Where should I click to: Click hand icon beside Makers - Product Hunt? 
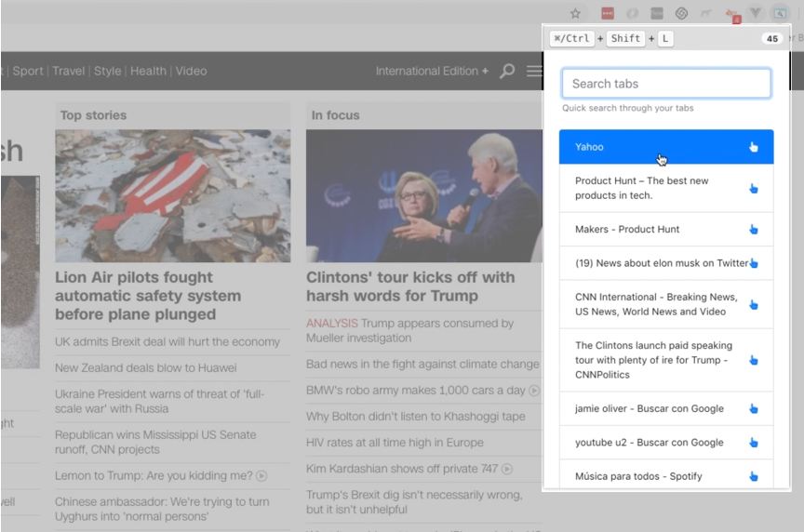pos(753,229)
